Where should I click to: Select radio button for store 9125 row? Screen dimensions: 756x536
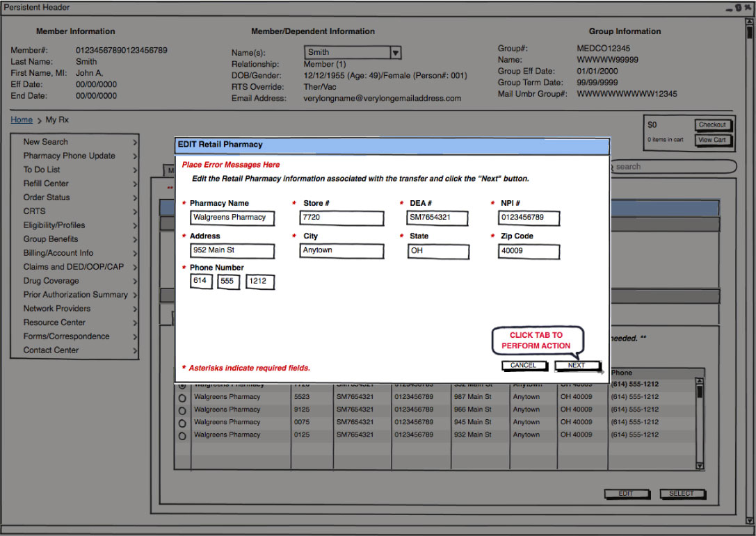[x=182, y=411]
